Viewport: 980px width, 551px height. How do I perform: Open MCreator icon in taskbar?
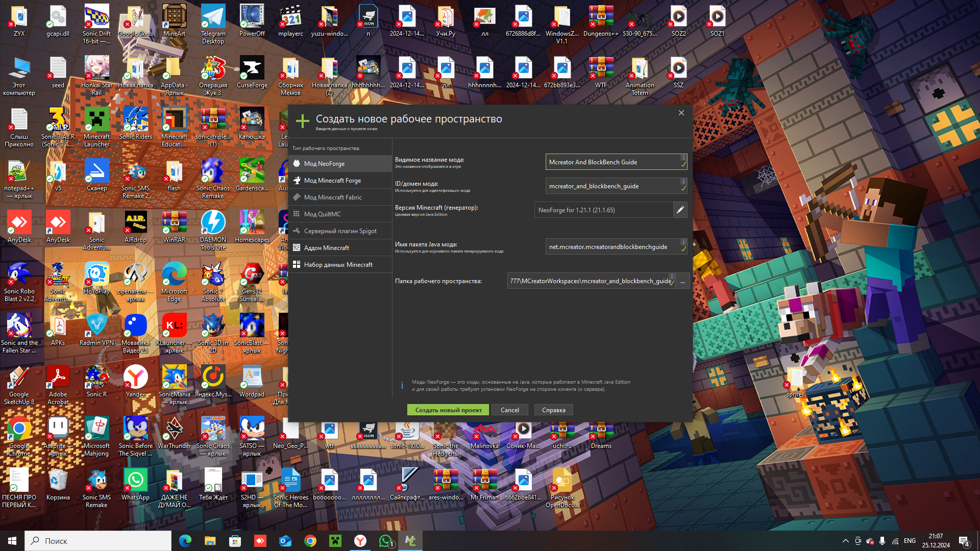[x=410, y=541]
